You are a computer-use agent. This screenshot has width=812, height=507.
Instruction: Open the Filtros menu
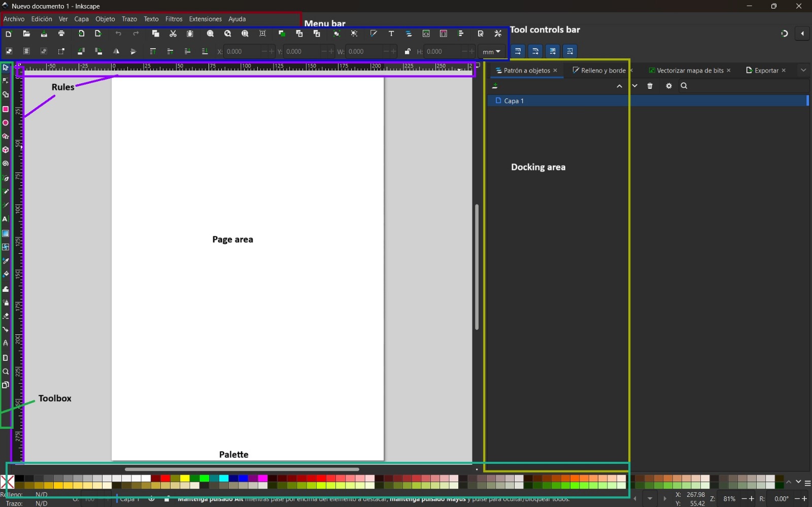pos(174,19)
